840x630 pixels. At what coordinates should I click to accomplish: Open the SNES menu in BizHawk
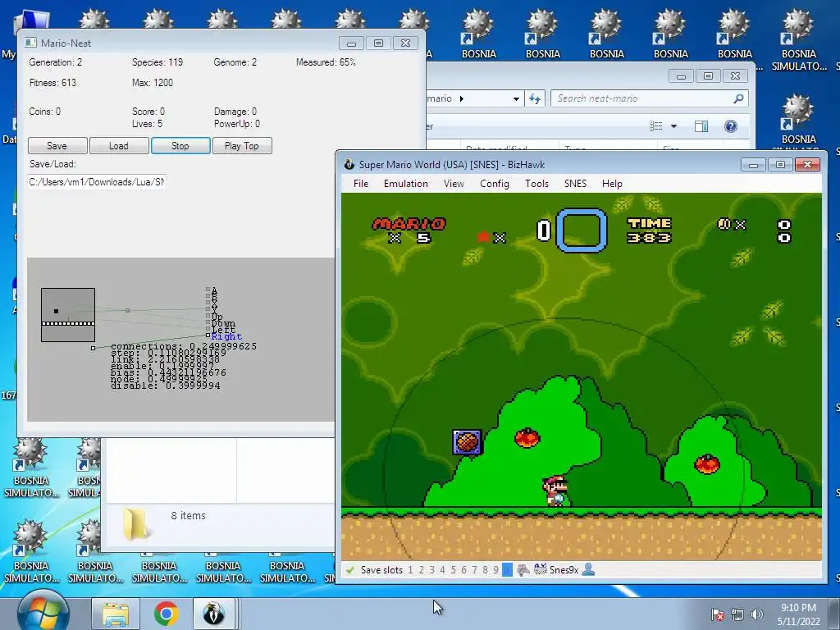click(575, 184)
